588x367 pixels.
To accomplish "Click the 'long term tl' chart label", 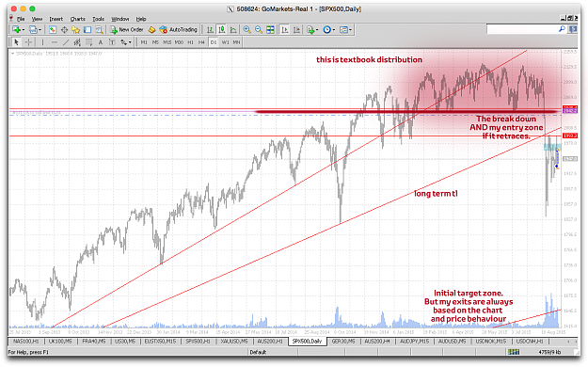I will click(436, 194).
